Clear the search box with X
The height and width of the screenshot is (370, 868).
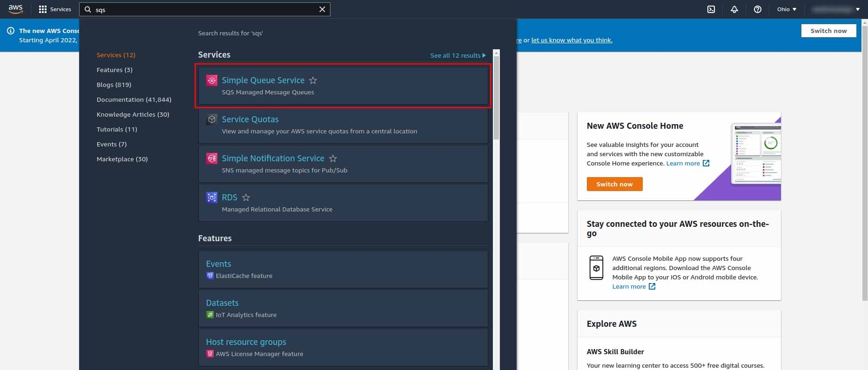[322, 9]
